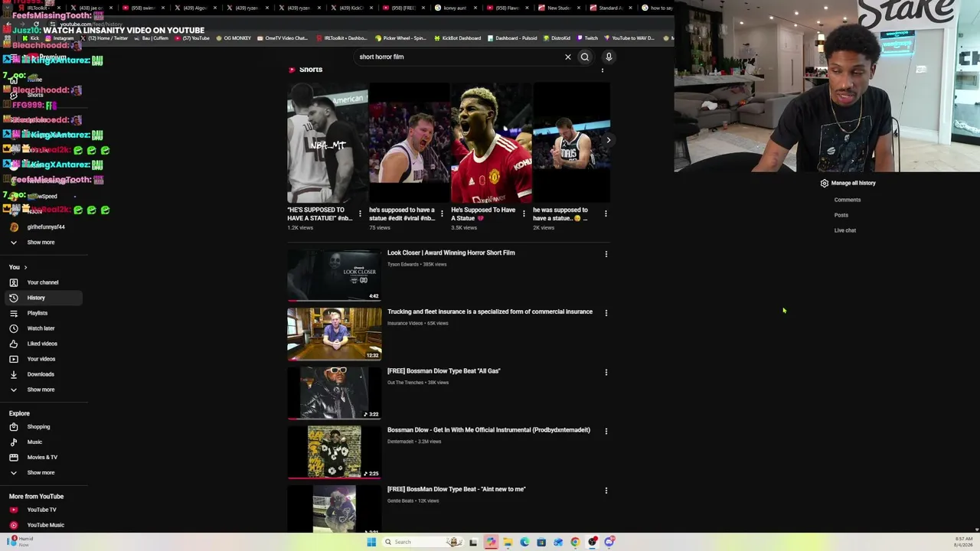Switch to the 'how to say' tab
This screenshot has height=551, width=980.
[x=657, y=8]
